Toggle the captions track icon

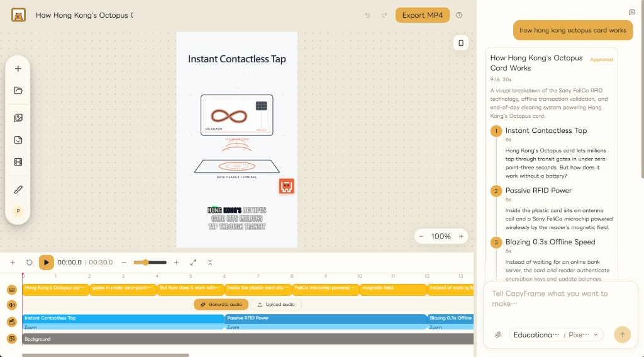pyautogui.click(x=12, y=290)
